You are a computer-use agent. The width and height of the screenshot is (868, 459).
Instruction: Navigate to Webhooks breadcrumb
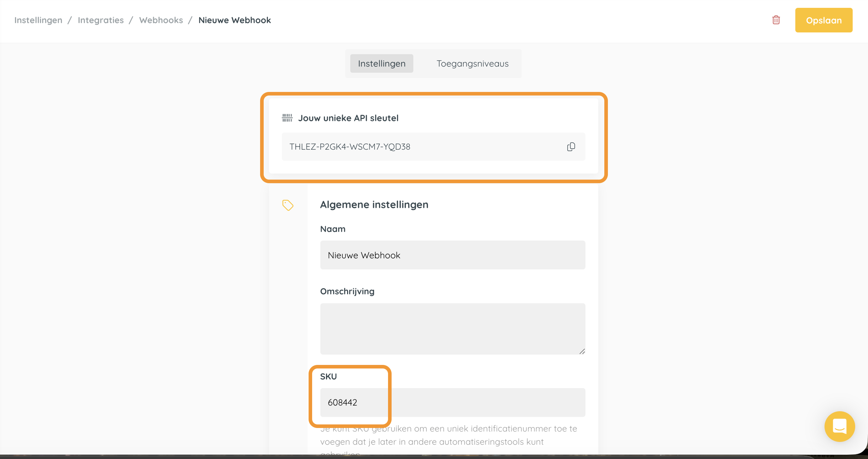pos(161,20)
